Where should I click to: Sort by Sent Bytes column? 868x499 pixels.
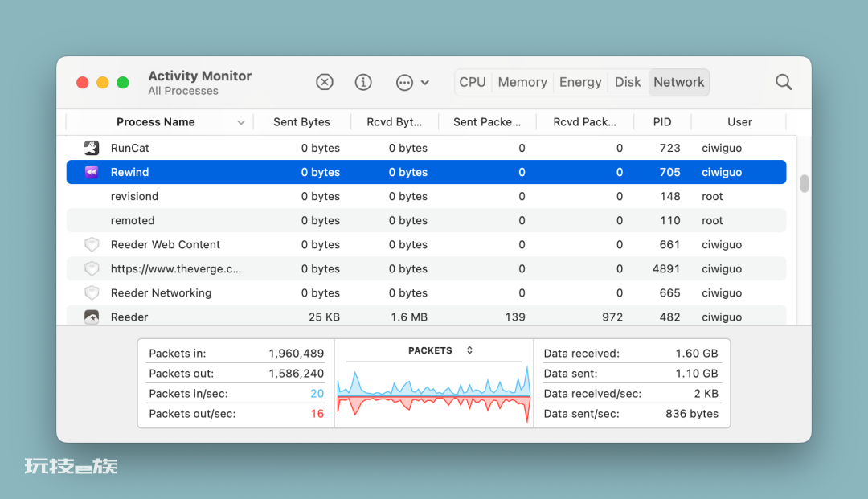point(301,122)
